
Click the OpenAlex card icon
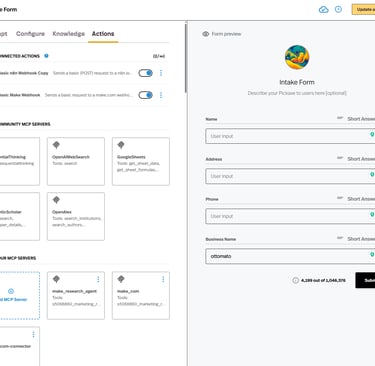(x=56, y=200)
